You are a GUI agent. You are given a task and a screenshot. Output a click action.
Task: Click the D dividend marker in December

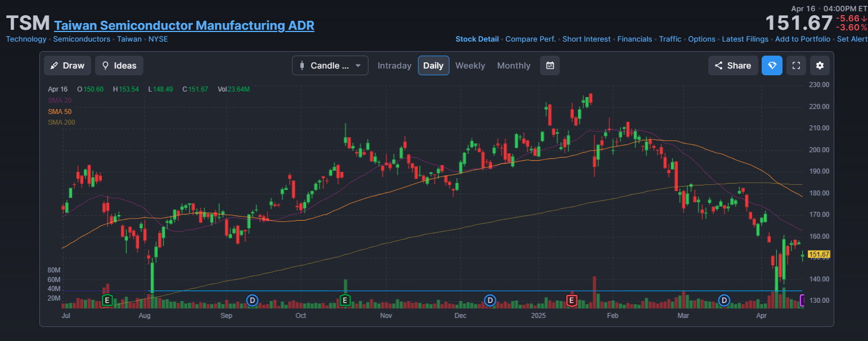(490, 301)
